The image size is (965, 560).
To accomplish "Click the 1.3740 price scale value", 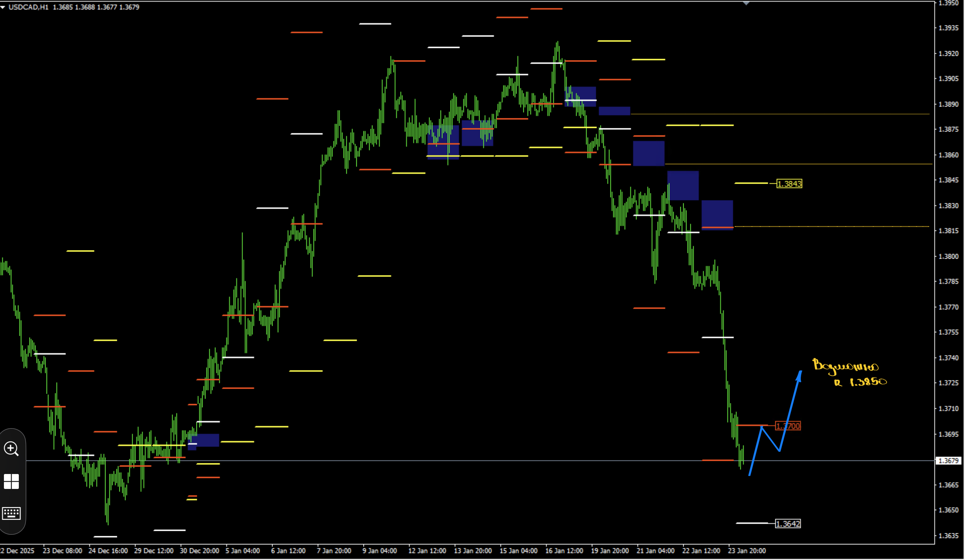I will pyautogui.click(x=948, y=358).
